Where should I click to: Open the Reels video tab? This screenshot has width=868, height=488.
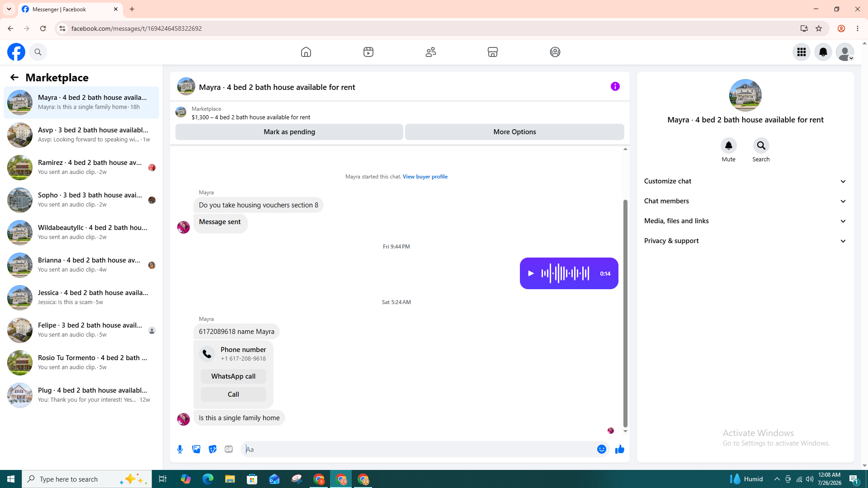click(368, 52)
